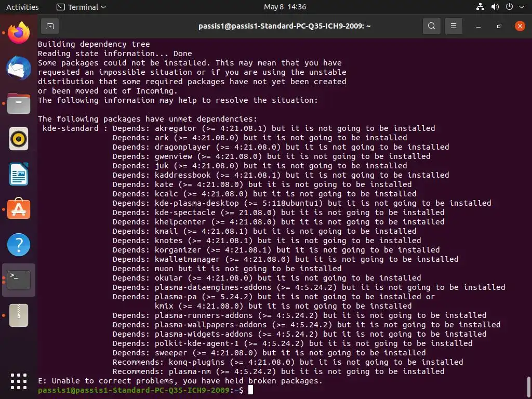
Task: Open Rhythmbox music player icon
Action: [19, 139]
